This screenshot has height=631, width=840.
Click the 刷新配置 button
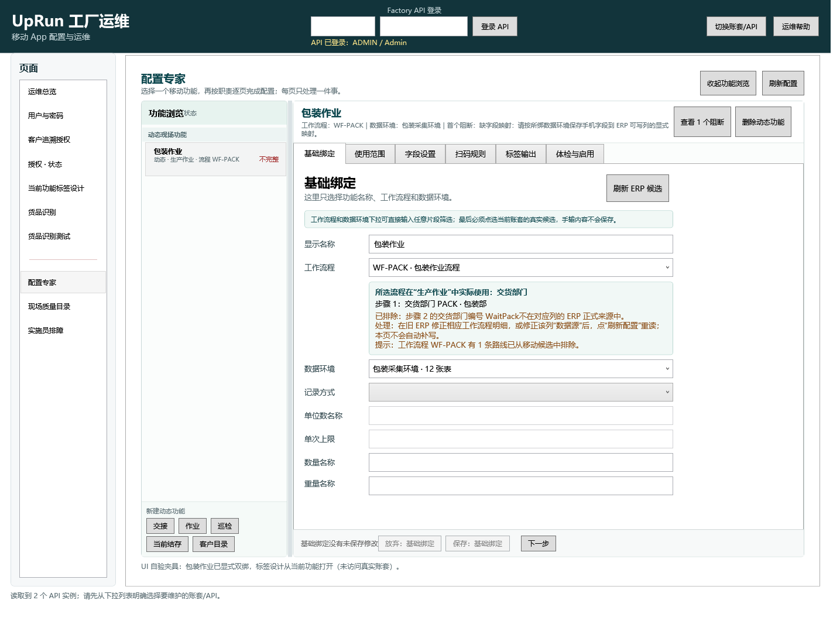pyautogui.click(x=783, y=83)
